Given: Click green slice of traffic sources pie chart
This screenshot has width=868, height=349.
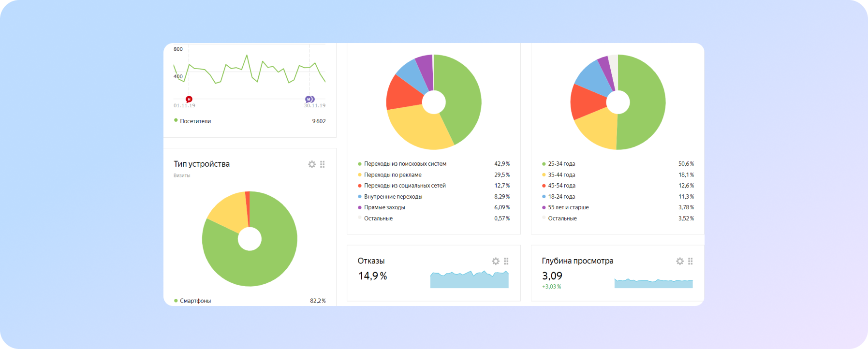Looking at the screenshot, I should (462, 97).
